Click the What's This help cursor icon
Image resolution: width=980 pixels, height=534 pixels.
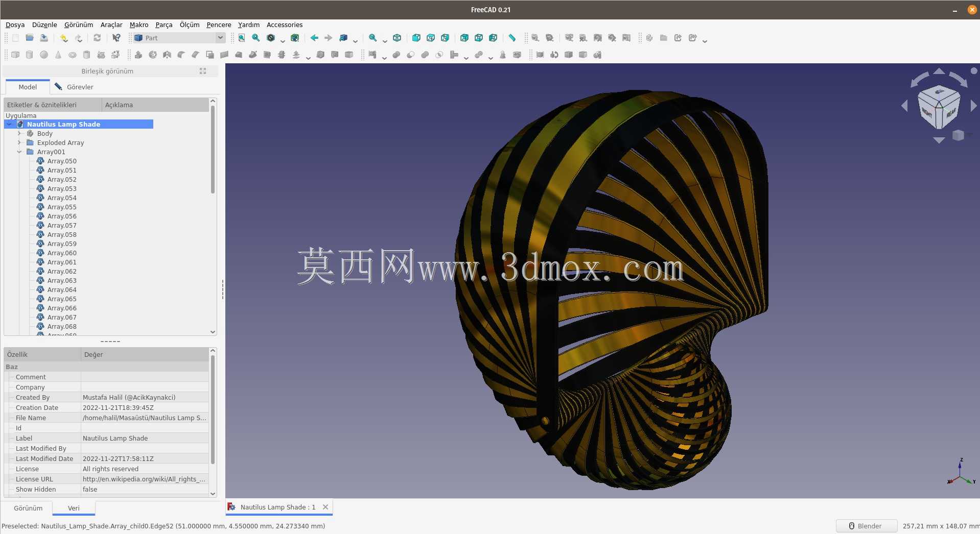116,38
